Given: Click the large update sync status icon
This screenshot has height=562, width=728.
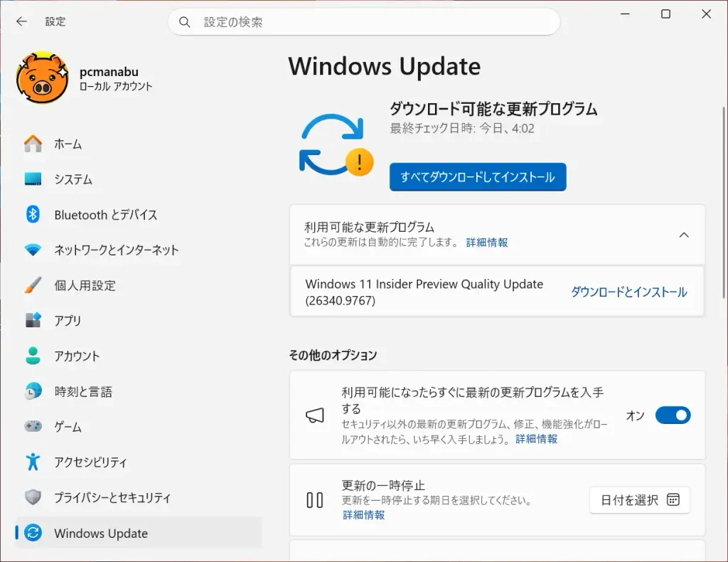Looking at the screenshot, I should (x=336, y=145).
